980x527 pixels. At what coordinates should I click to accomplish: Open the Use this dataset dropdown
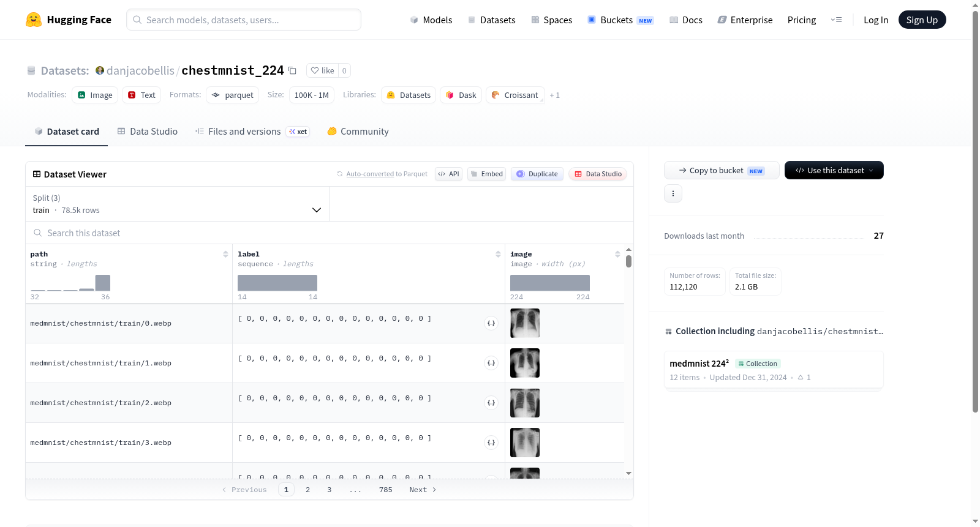click(x=834, y=170)
